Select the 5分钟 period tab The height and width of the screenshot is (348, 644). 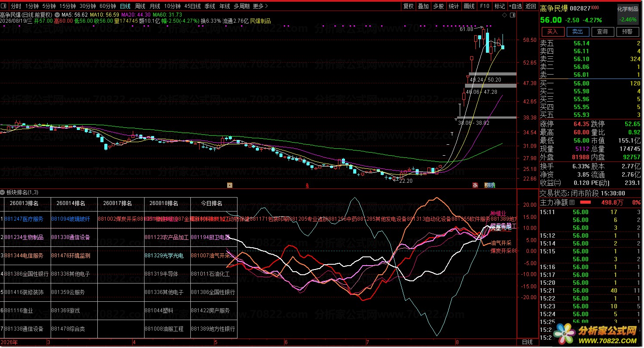click(49, 6)
